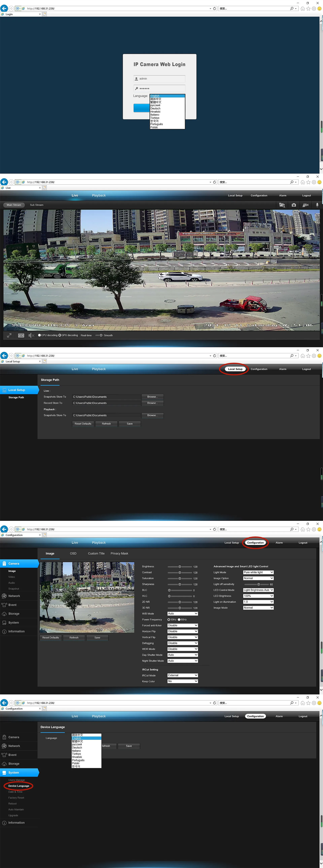323x868 pixels.
Task: Click the W:H aspect ratio icon
Action: coord(21,335)
